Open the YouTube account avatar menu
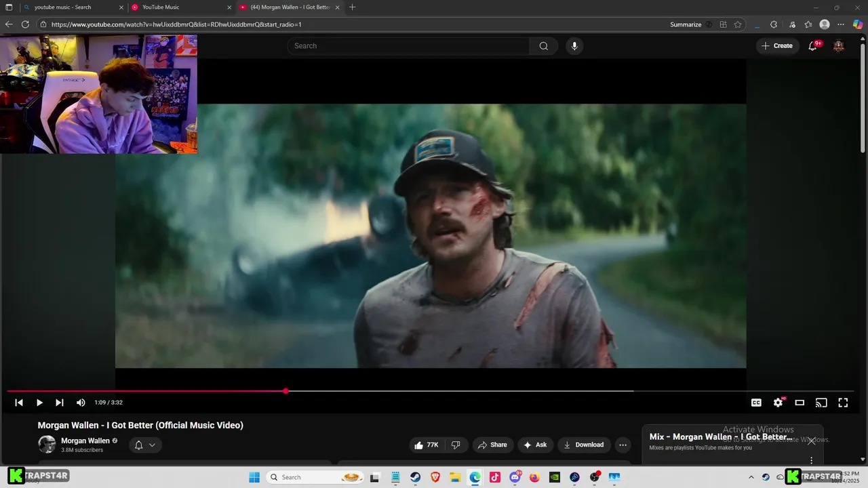Image resolution: width=868 pixels, height=488 pixels. 839,46
